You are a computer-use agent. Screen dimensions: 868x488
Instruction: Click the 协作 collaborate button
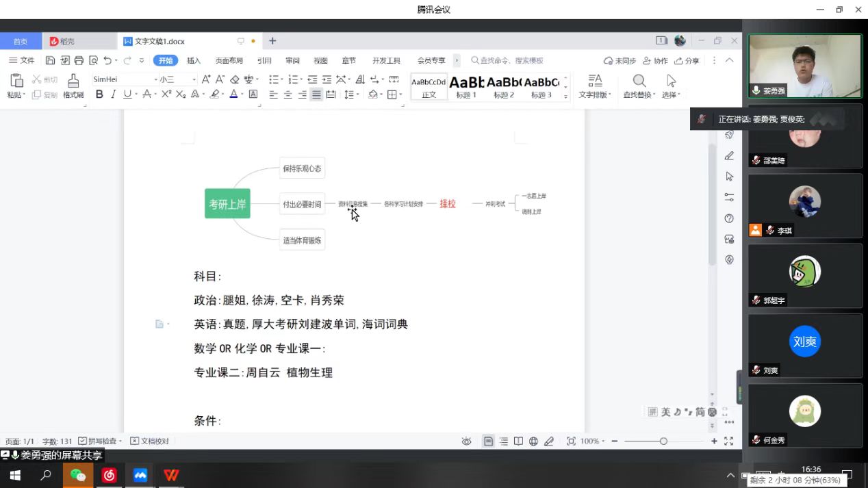coord(655,60)
